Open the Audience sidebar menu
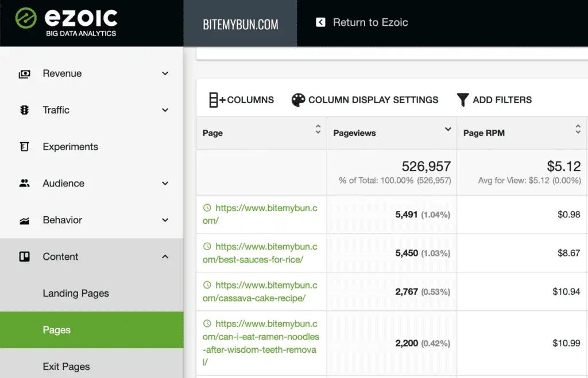 tap(91, 184)
